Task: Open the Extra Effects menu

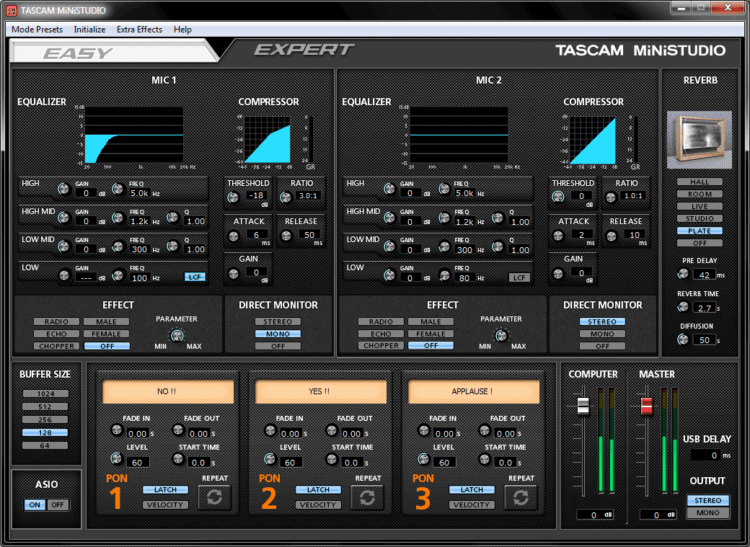Action: pos(139,29)
